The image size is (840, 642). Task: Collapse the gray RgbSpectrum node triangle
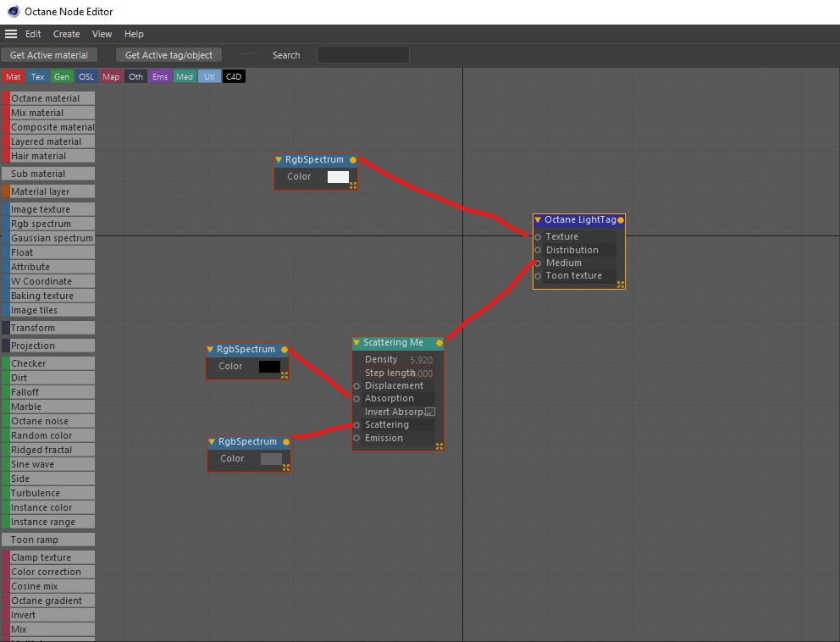[212, 442]
